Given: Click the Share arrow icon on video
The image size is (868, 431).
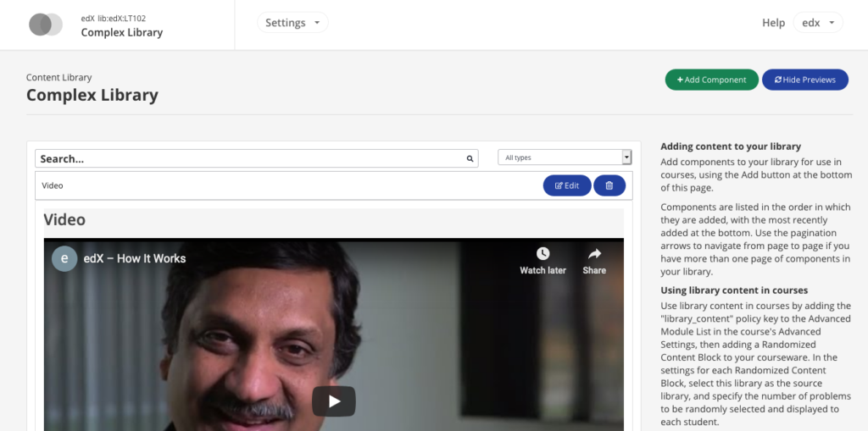Looking at the screenshot, I should (x=594, y=254).
